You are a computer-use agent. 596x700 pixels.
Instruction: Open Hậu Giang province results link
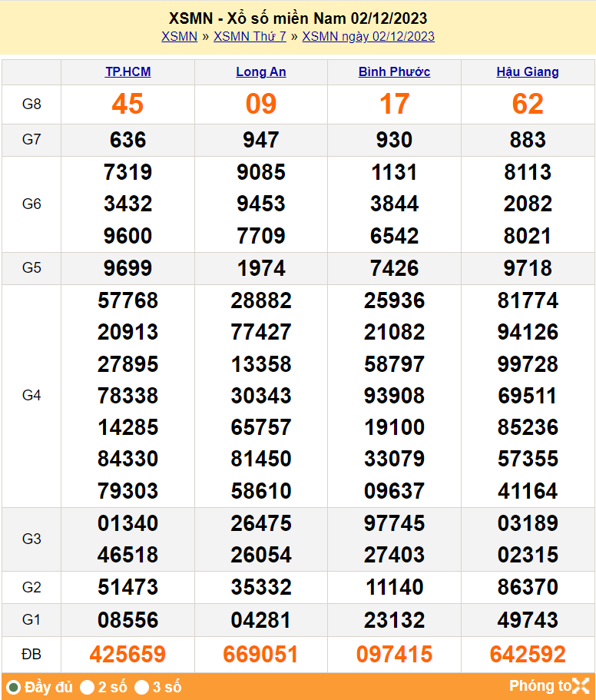pyautogui.click(x=528, y=72)
